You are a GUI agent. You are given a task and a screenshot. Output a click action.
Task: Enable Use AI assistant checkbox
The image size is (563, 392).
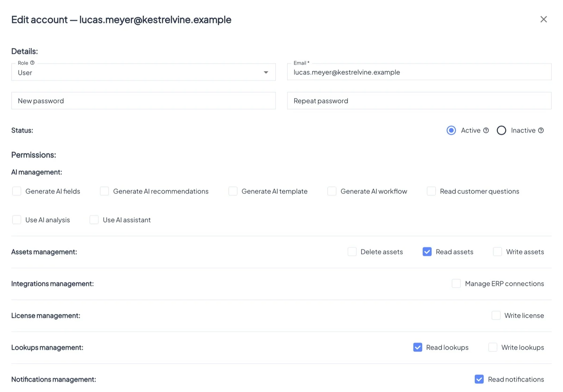point(94,220)
